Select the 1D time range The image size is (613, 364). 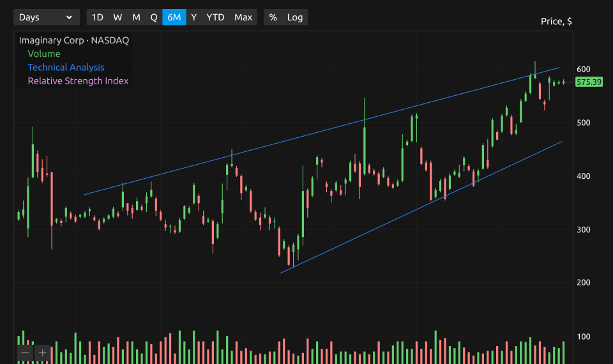click(97, 17)
